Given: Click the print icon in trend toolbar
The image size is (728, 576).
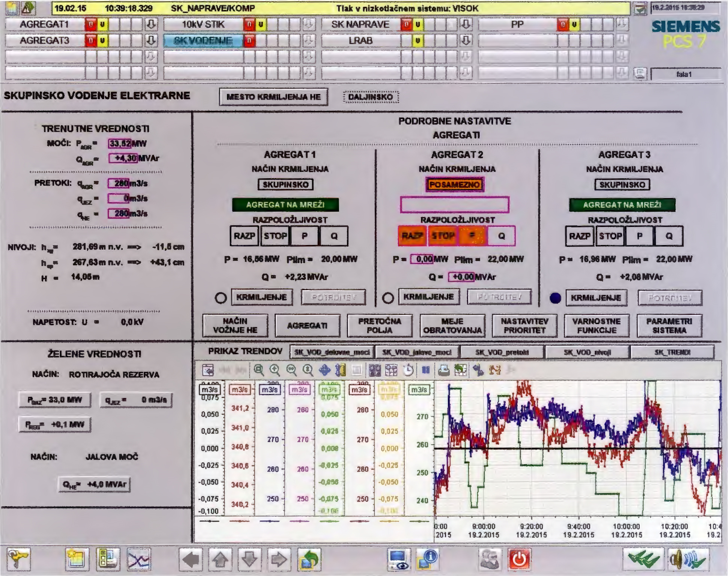Looking at the screenshot, I should click(443, 370).
